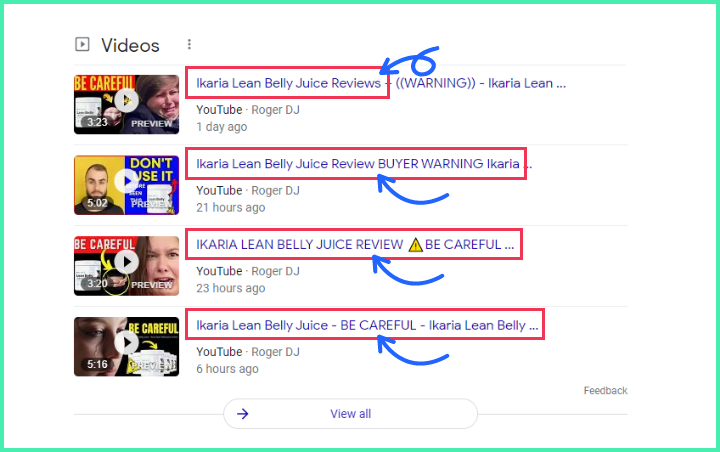Play the 3:20 BE CAREFUL thumbnail
720x452 pixels.
[x=126, y=266]
